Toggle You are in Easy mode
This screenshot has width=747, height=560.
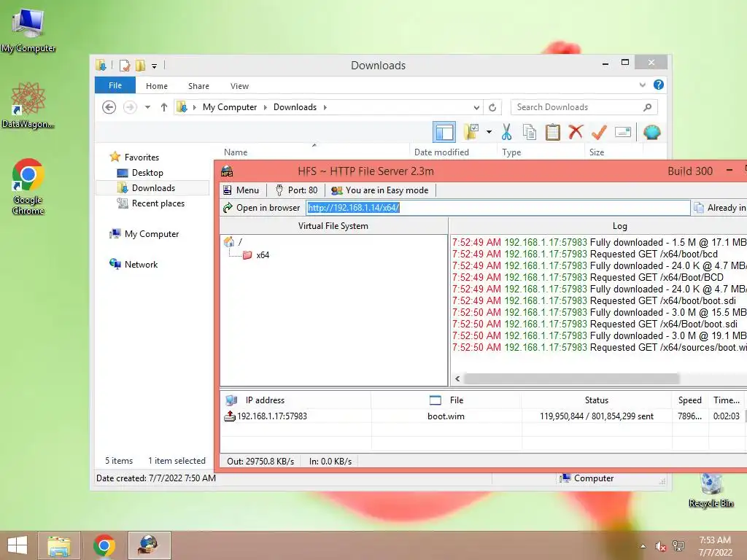[x=380, y=190]
